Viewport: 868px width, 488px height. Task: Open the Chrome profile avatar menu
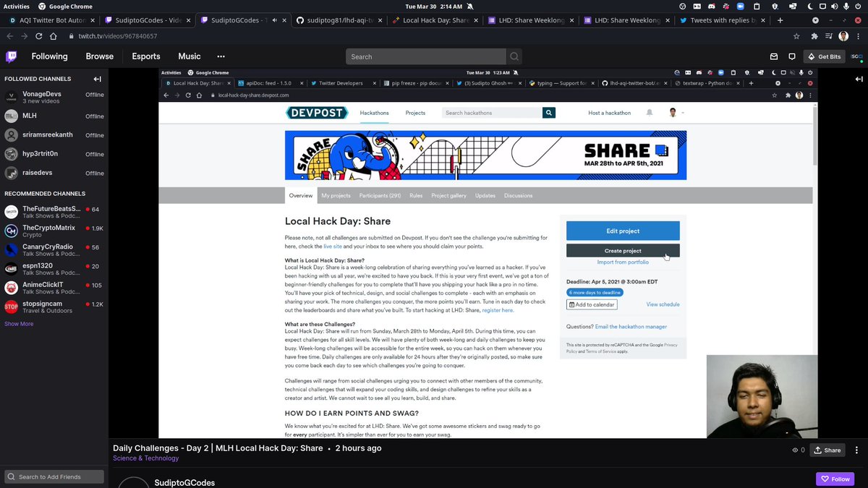(x=843, y=36)
